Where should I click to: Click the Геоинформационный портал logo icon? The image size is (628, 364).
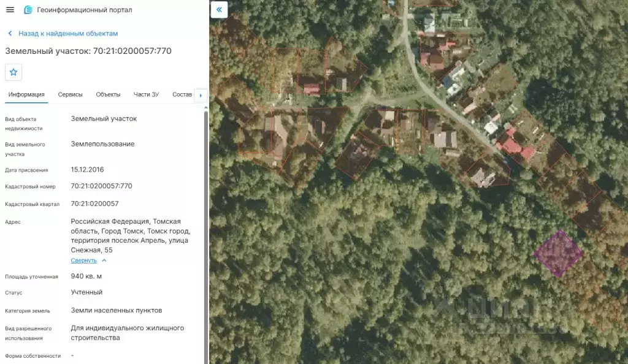pos(28,10)
